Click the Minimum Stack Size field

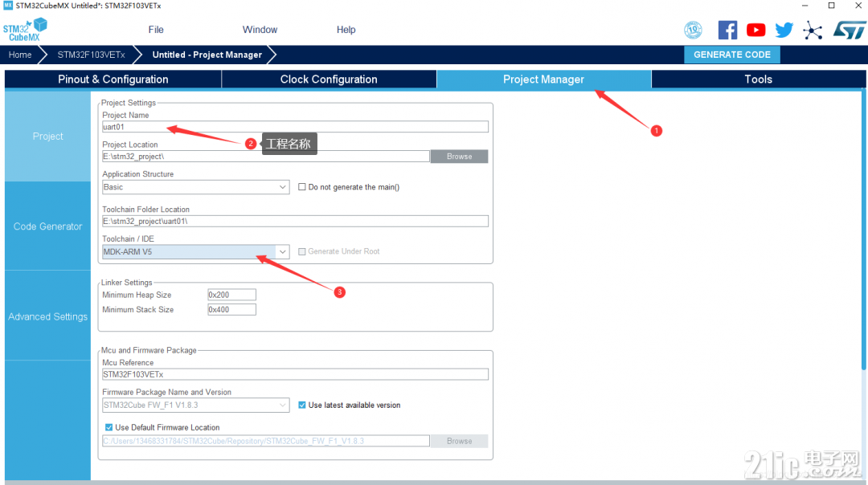point(231,310)
